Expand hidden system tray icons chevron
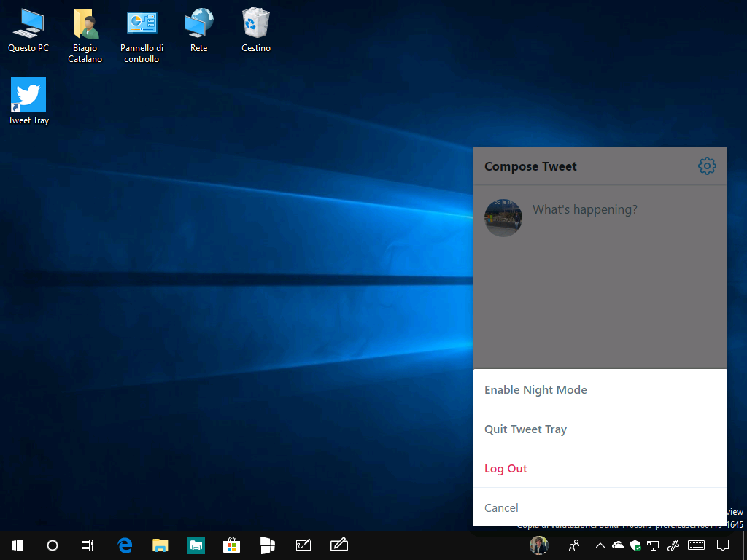Viewport: 747px width, 560px height. coord(600,545)
